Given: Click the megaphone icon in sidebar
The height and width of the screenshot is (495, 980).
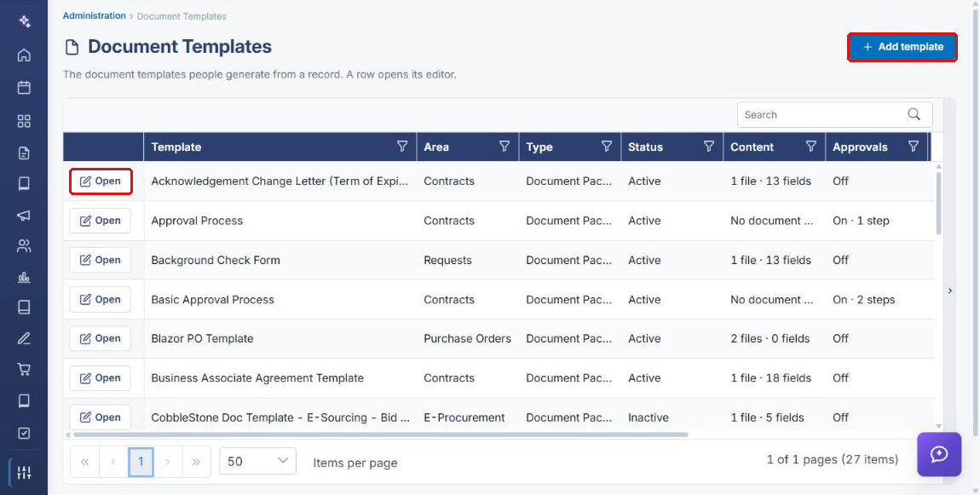Looking at the screenshot, I should (x=24, y=216).
